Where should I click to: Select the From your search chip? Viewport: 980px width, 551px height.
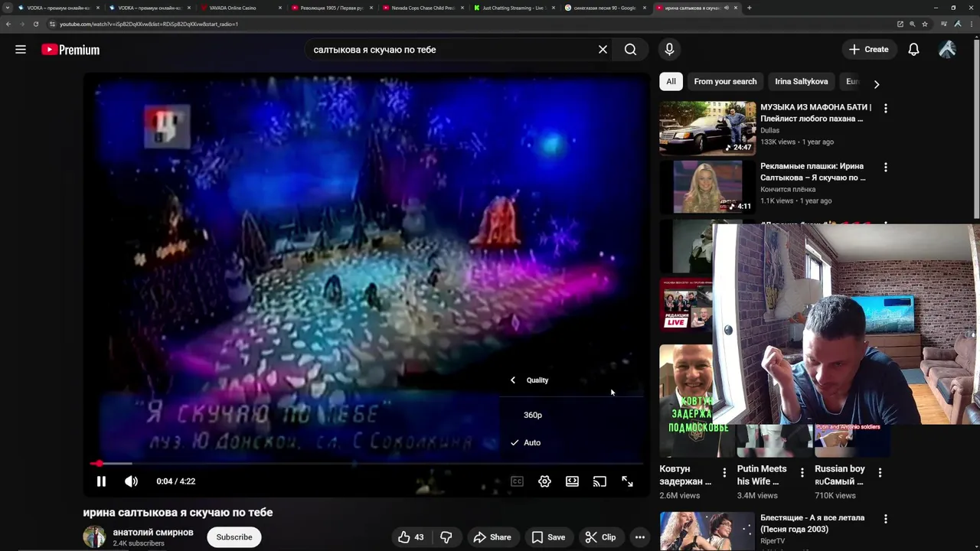[x=725, y=82]
